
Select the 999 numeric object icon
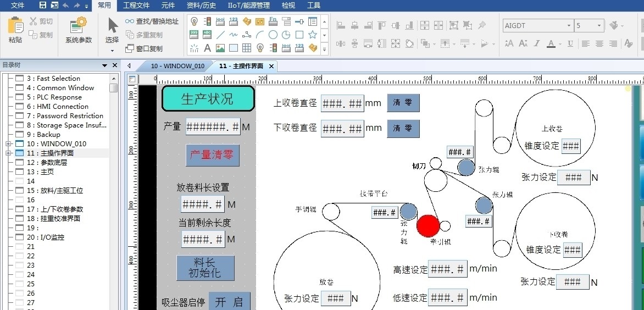(x=195, y=35)
